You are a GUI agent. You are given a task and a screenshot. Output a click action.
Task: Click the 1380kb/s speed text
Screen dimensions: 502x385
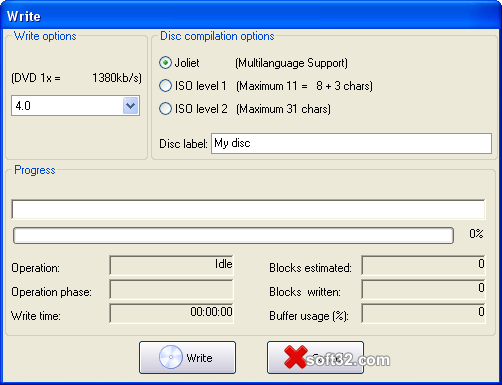117,78
